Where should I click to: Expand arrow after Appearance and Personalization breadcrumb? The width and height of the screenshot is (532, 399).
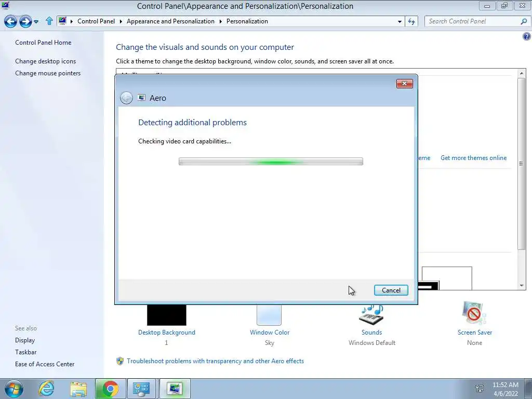(220, 21)
